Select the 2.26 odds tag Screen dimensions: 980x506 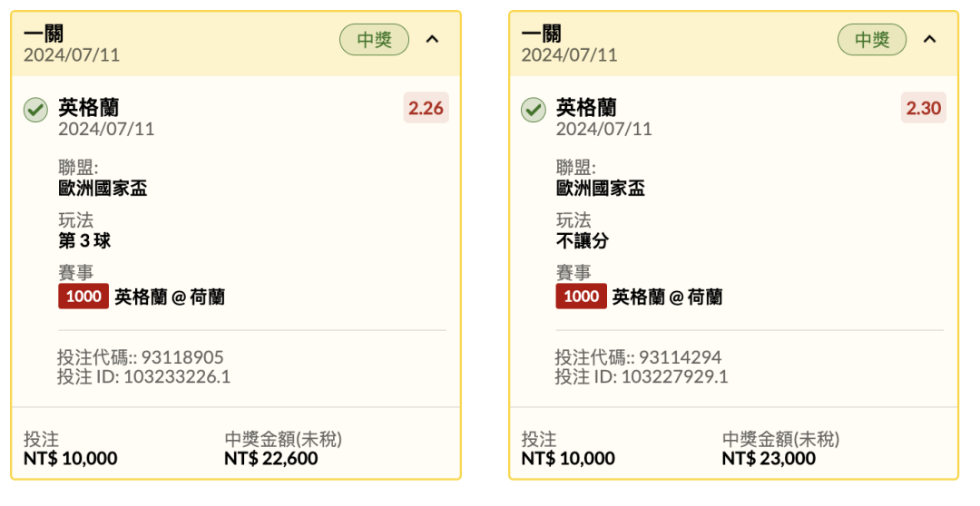426,108
